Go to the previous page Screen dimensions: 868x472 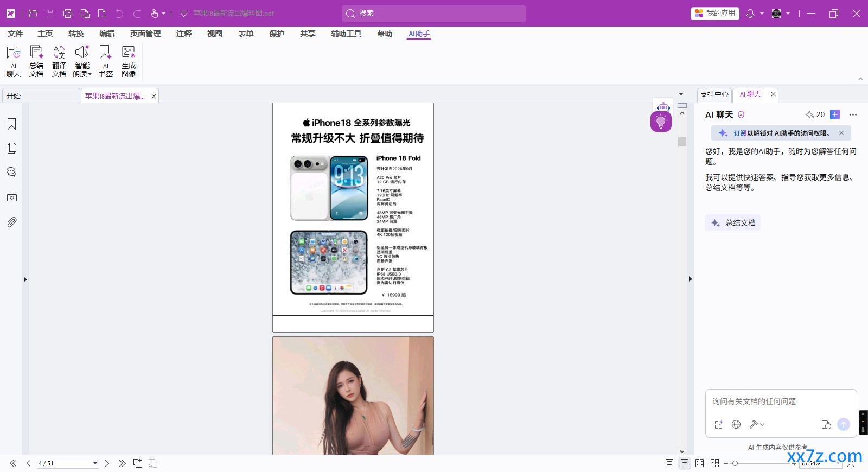tap(28, 463)
